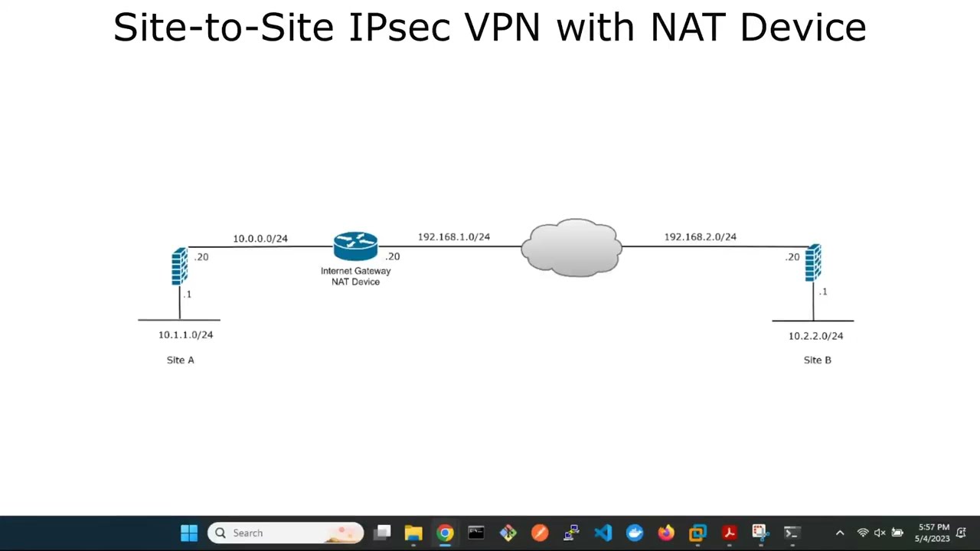The image size is (980, 551).
Task: Show hidden system tray icons
Action: (x=840, y=533)
